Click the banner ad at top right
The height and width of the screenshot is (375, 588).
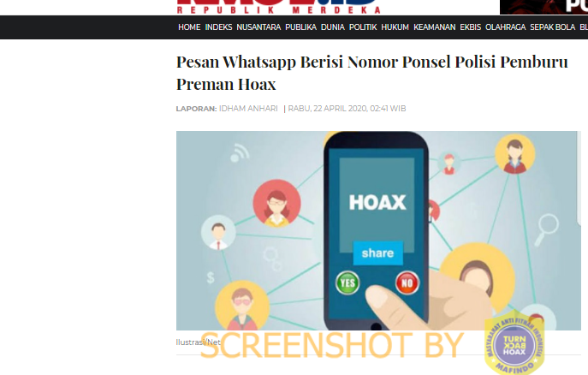(x=543, y=7)
